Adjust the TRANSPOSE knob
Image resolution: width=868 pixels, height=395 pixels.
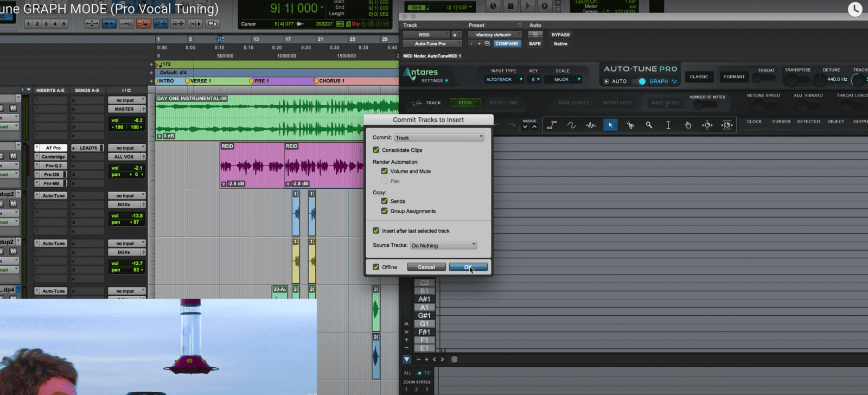[x=792, y=80]
